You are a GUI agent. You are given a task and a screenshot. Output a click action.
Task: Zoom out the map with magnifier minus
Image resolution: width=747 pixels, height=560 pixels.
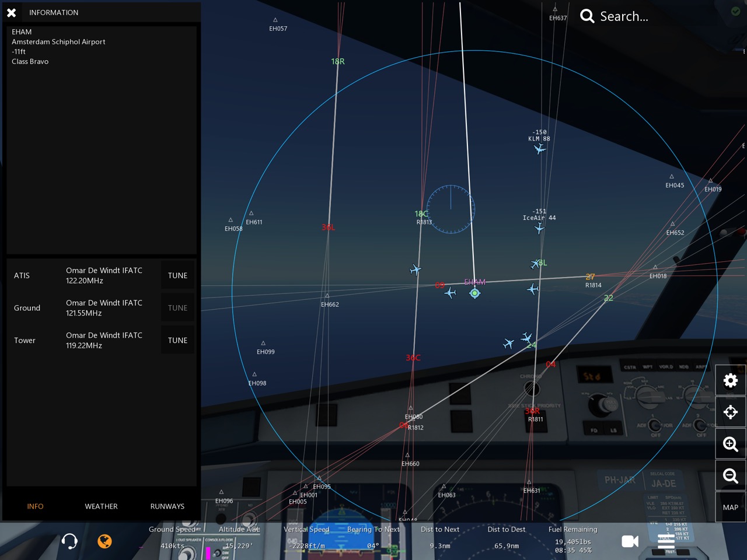tap(731, 475)
